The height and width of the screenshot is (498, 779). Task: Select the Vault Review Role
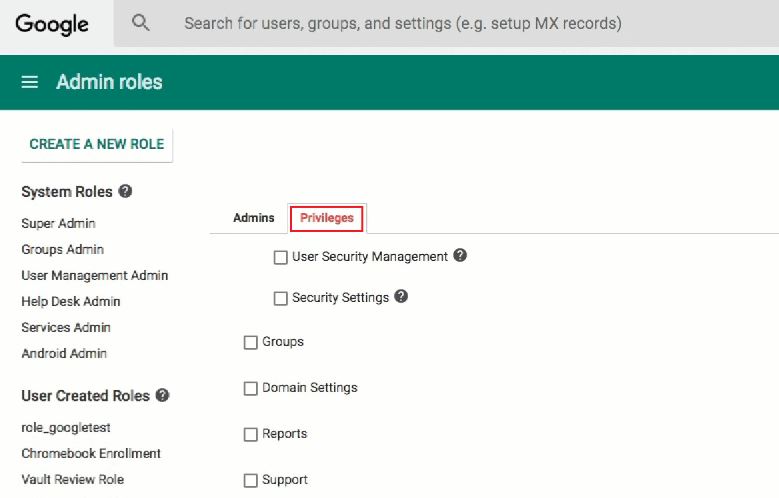(73, 480)
